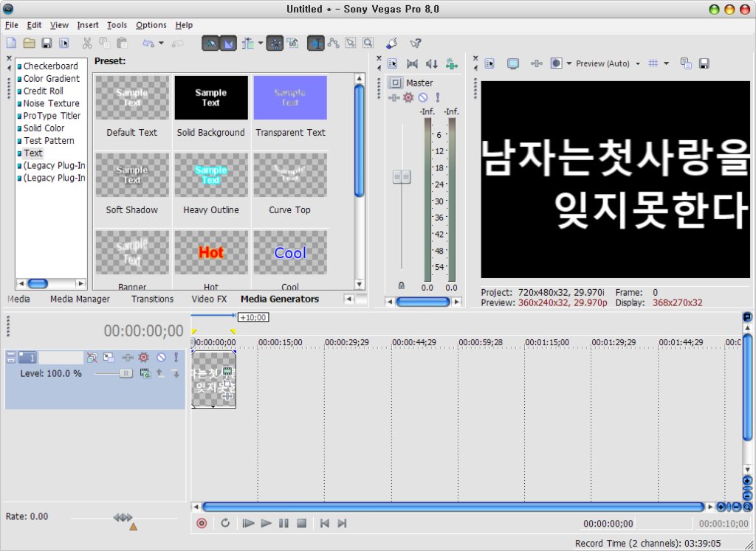The height and width of the screenshot is (551, 756).
Task: Select the Envelope edit tool
Action: pos(333,44)
